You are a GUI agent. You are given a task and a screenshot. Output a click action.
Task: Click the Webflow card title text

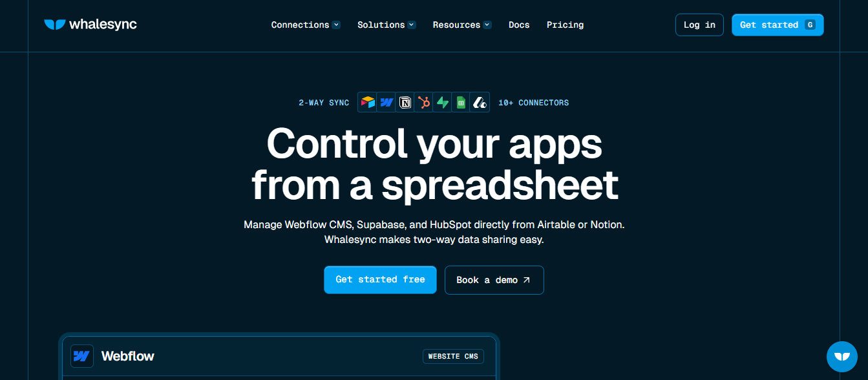(x=128, y=356)
